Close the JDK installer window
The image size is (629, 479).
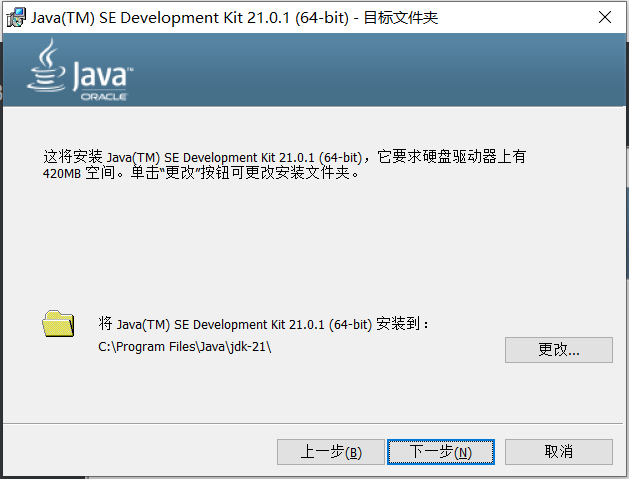[605, 17]
